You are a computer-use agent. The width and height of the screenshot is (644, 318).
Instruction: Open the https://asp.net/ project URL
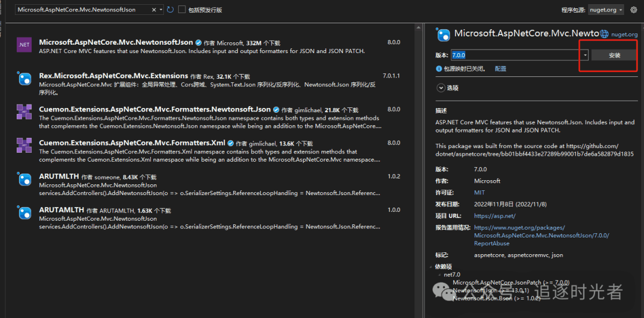point(494,216)
